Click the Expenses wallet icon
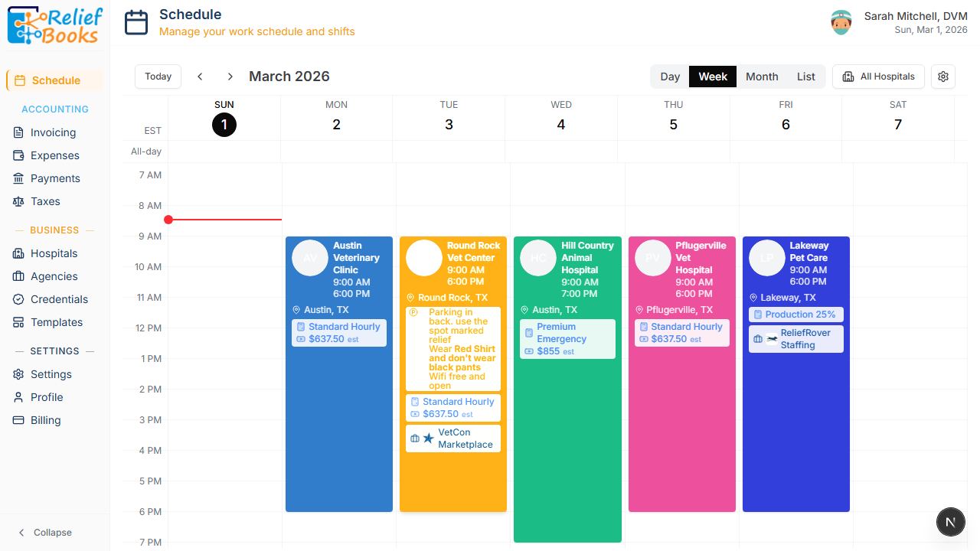 click(18, 155)
